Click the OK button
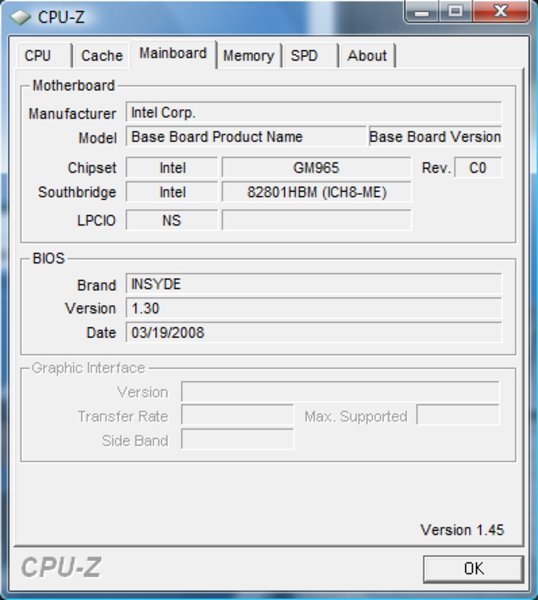 [x=473, y=569]
